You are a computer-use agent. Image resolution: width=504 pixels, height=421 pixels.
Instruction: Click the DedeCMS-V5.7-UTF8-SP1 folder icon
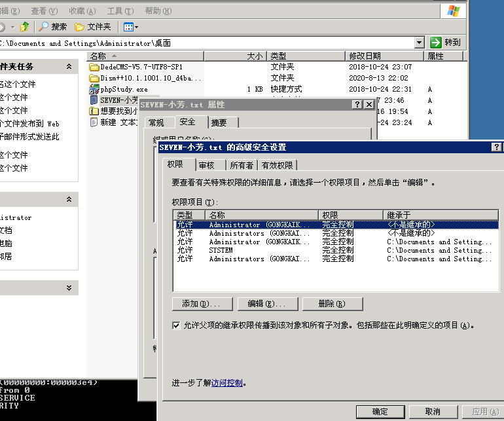94,67
